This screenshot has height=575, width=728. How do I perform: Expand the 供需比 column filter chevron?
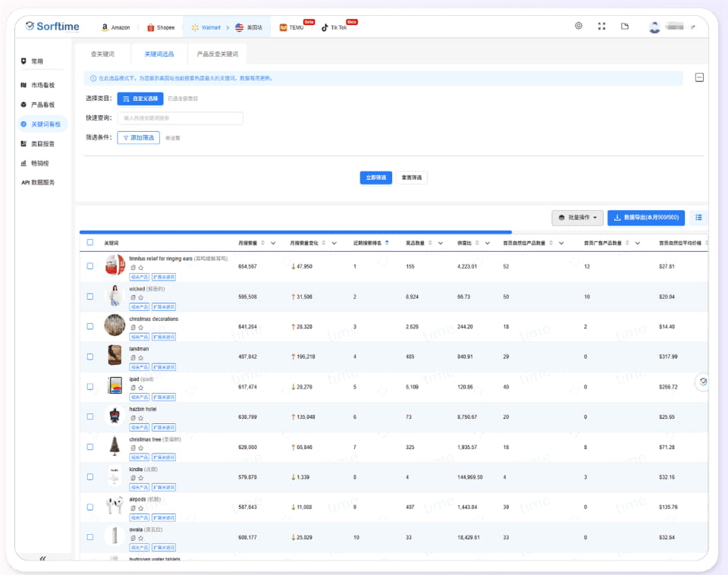pos(487,243)
